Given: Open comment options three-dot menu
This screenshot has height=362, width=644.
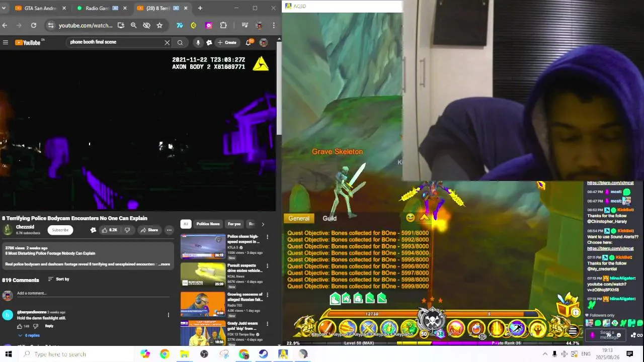Looking at the screenshot, I should 168,315.
